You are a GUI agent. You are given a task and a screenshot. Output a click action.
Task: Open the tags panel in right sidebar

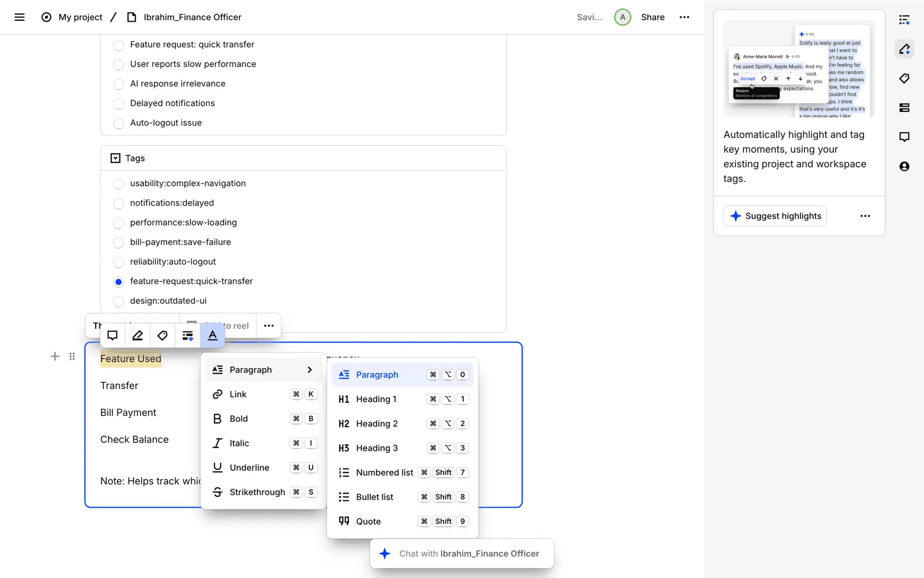[904, 79]
